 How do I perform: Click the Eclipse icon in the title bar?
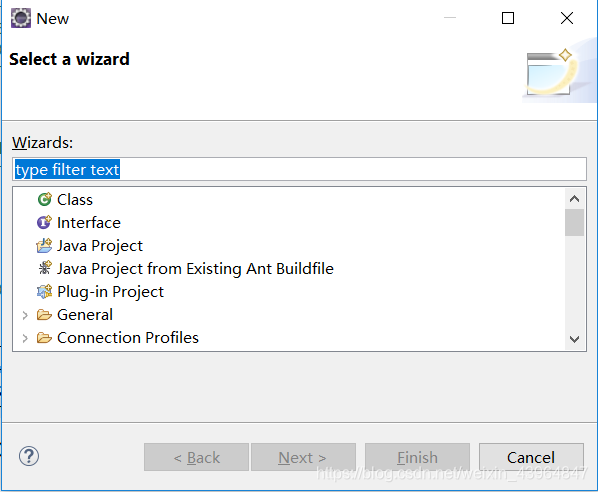coord(21,18)
